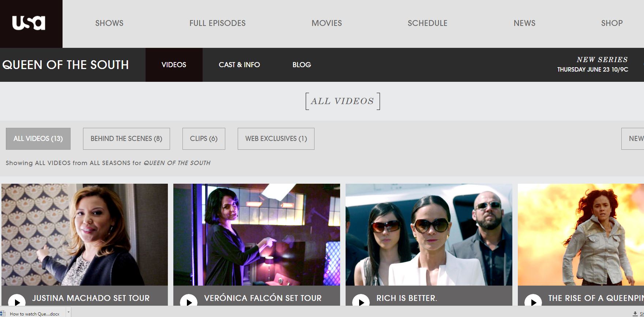Click the Showing ALL VIDEOS status text
Viewport: 644px width, 317px height.
click(108, 163)
